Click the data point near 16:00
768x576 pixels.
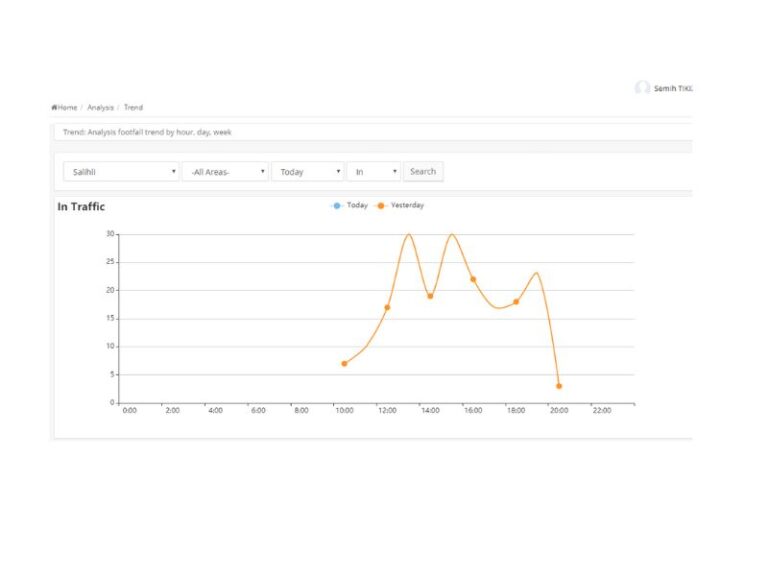473,279
